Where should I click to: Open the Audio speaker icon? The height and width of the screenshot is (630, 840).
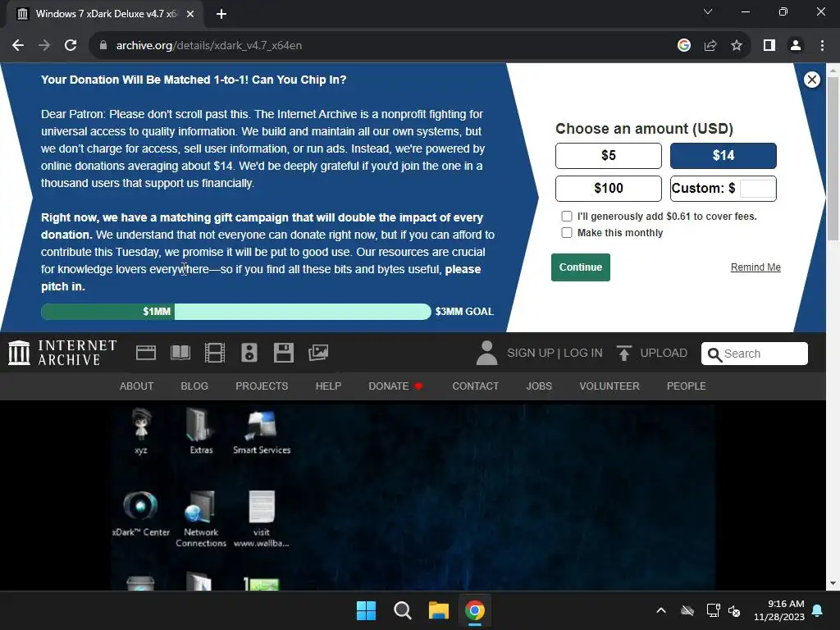pyautogui.click(x=249, y=353)
